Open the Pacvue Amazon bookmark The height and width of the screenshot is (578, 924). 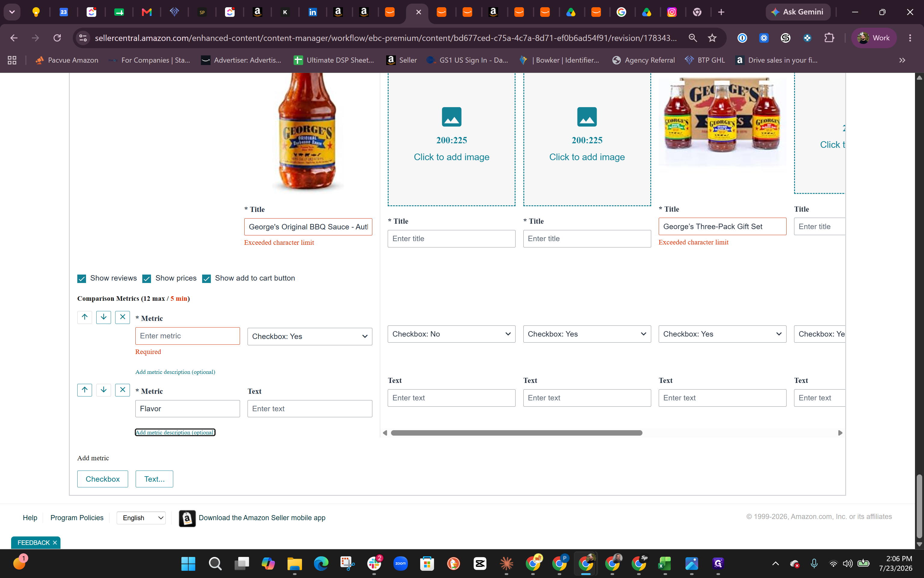[67, 60]
